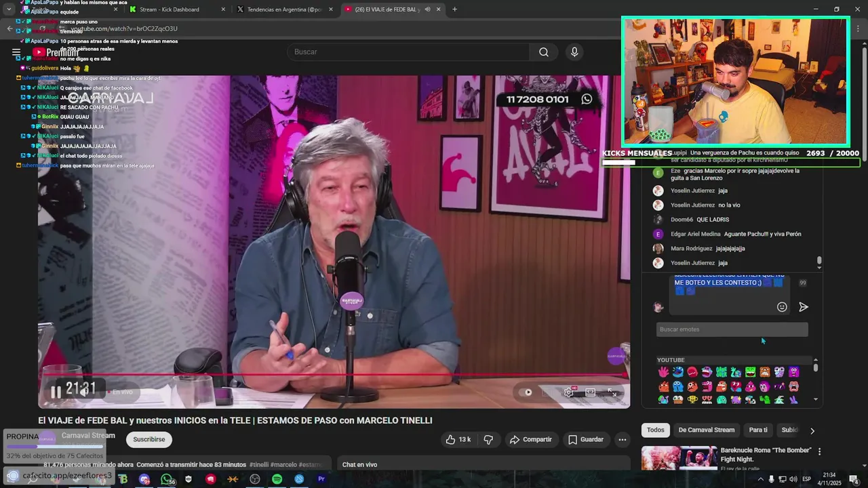Show hidden system tray icons chevron

click(759, 479)
